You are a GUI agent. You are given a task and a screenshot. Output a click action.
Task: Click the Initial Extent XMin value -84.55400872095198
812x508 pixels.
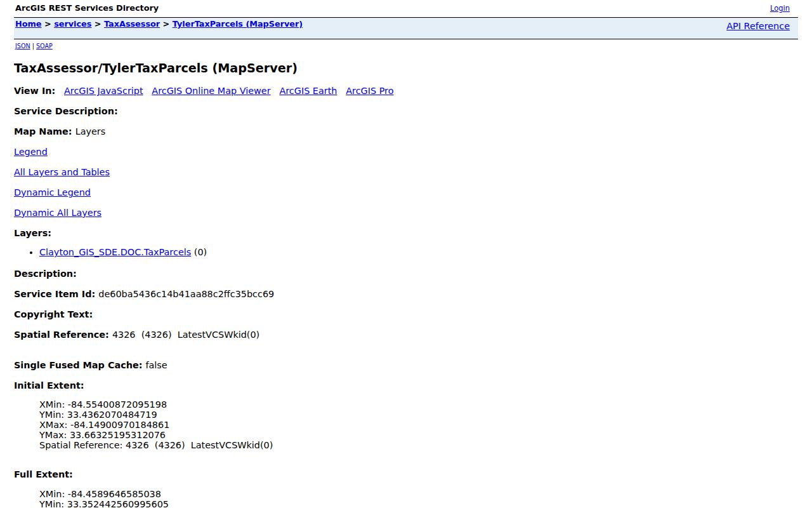click(116, 404)
